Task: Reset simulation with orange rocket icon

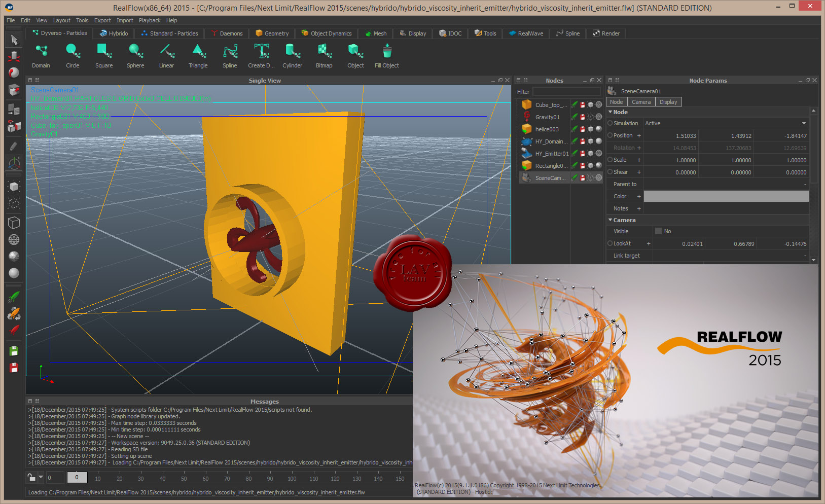Action: coord(14,314)
